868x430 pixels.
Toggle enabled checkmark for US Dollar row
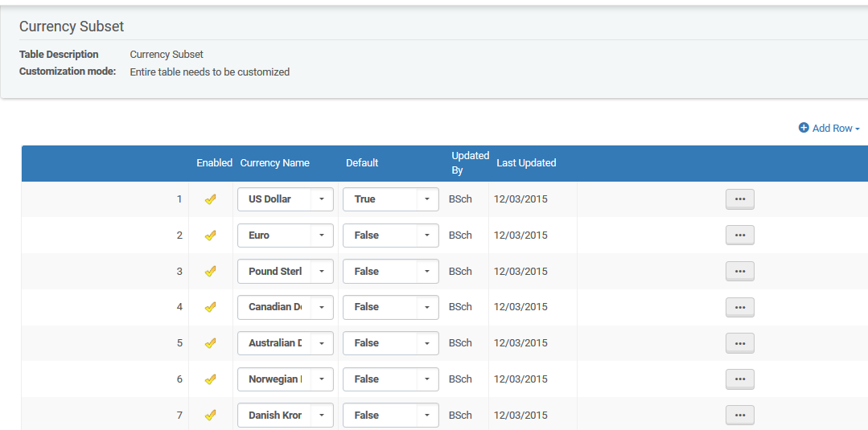(211, 199)
